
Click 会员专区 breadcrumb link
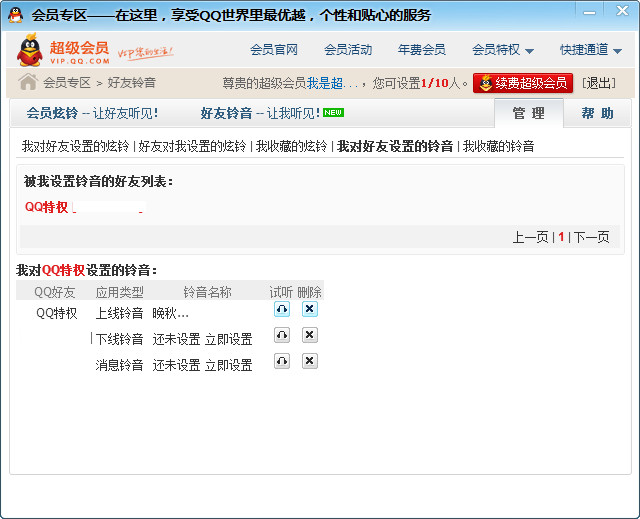click(67, 83)
